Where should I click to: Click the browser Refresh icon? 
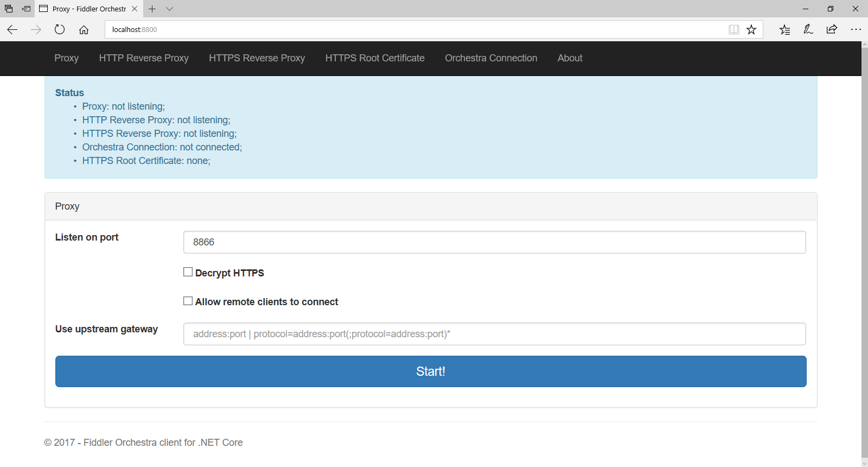(60, 30)
